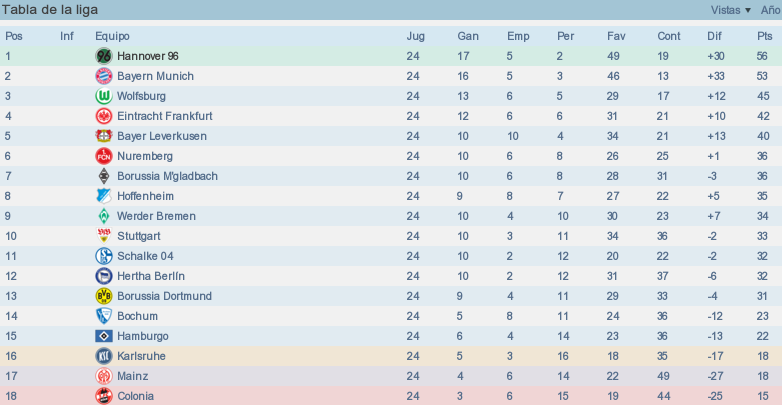Click the Schalke 04 club badge

coord(104,256)
